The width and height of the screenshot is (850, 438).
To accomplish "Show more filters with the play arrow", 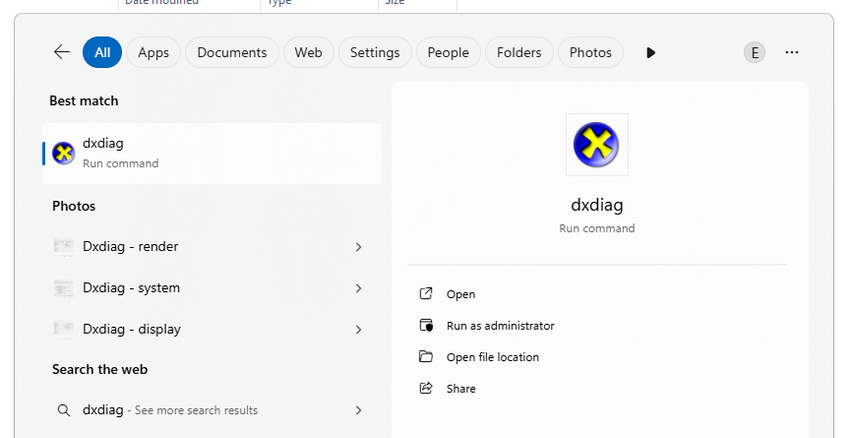I will 651,53.
